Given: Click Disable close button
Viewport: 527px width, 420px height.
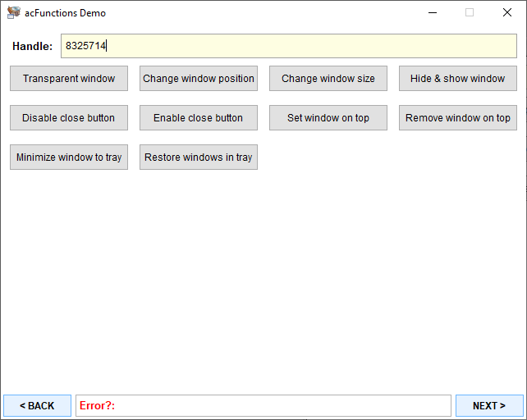Looking at the screenshot, I should point(69,118).
